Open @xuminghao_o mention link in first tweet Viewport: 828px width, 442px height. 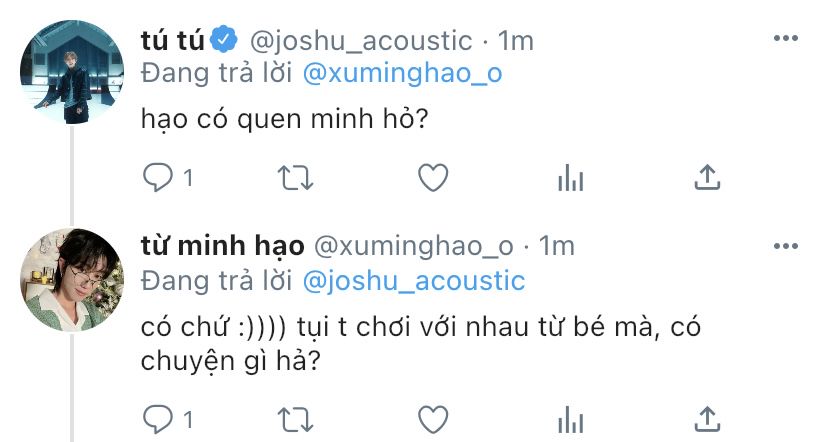[x=402, y=73]
